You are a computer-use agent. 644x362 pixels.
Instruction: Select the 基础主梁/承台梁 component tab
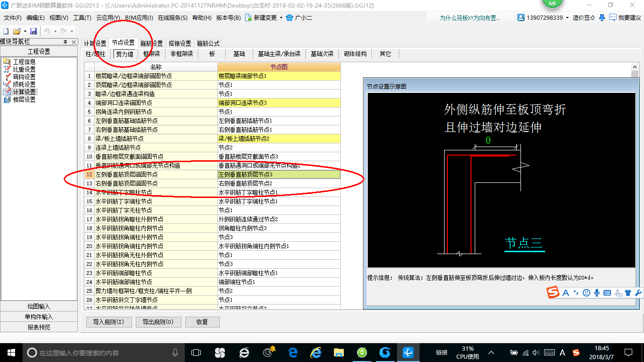[279, 54]
